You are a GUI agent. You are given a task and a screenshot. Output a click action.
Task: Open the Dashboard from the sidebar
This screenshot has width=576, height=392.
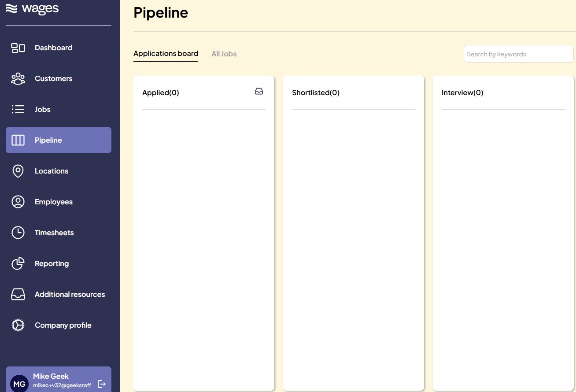pos(18,48)
